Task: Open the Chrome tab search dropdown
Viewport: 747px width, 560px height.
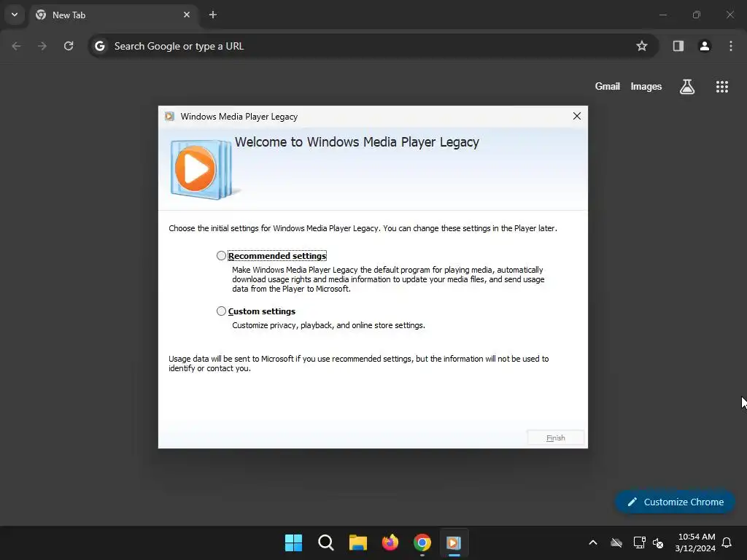Action: click(15, 15)
